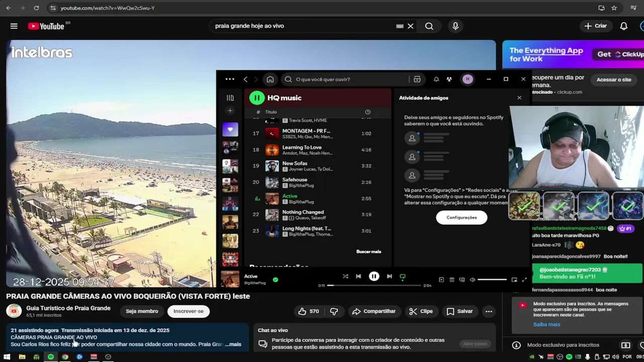Open YouTube notifications bell
The image size is (644, 362).
tap(624, 26)
